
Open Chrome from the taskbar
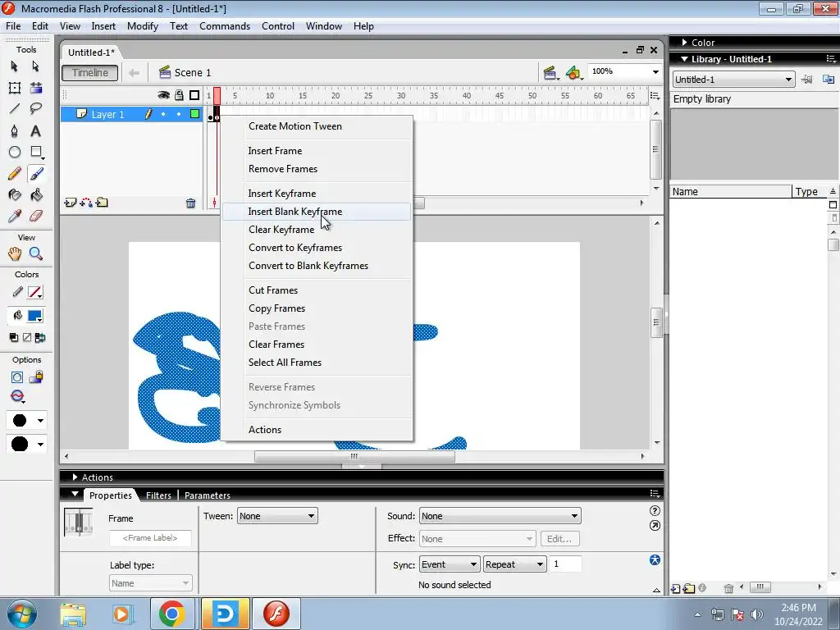click(172, 614)
